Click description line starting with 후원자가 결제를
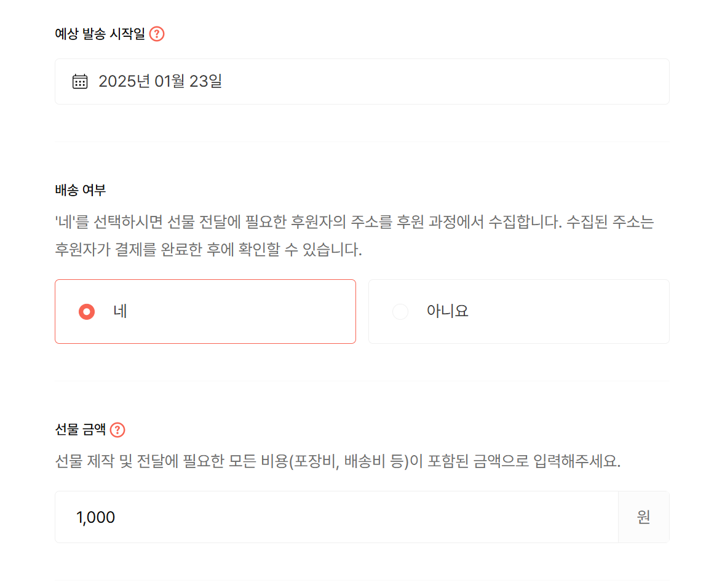722x588 pixels. (x=208, y=250)
